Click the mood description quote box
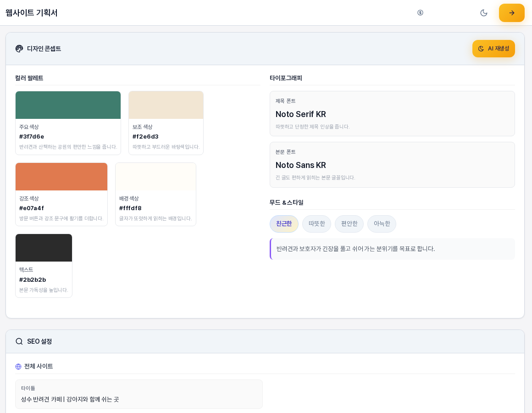The height and width of the screenshot is (413, 532). coord(392,249)
